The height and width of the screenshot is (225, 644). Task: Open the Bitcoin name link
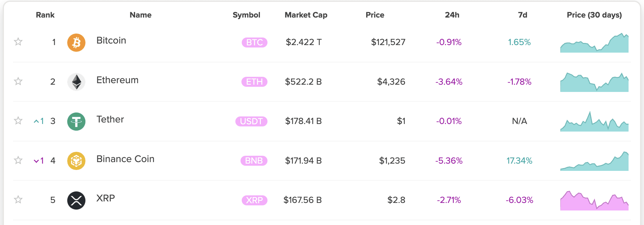[111, 41]
